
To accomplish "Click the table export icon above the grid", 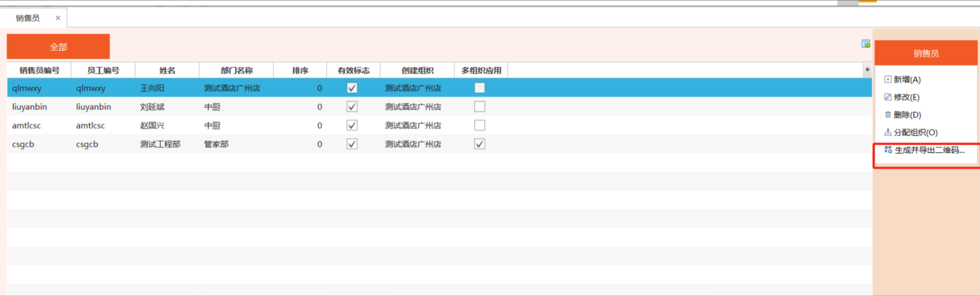I will [866, 44].
